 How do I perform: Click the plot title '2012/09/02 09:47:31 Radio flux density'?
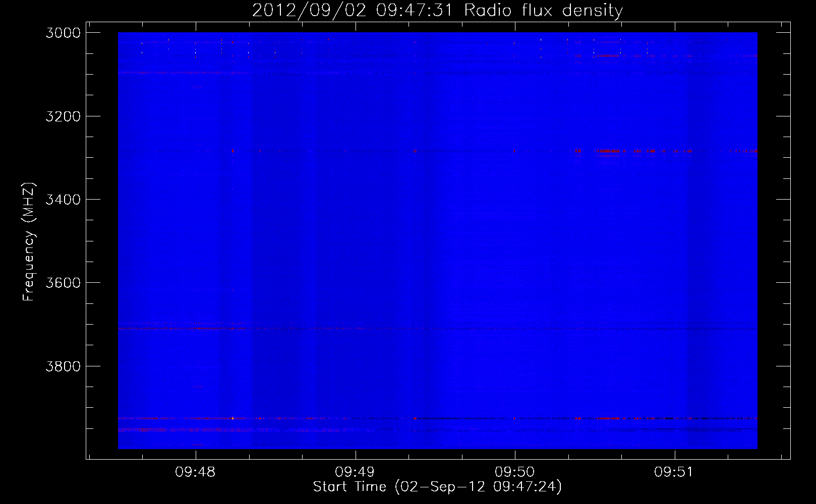(437, 10)
